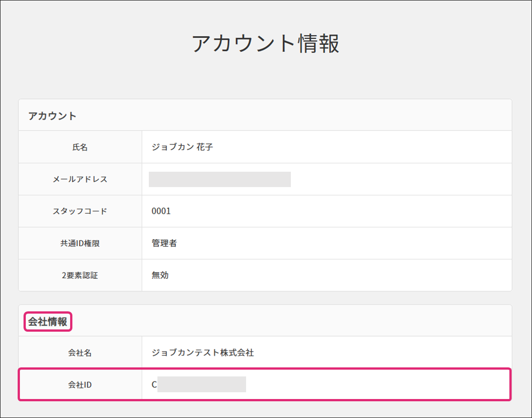Click the 氏名 field label

(80, 147)
